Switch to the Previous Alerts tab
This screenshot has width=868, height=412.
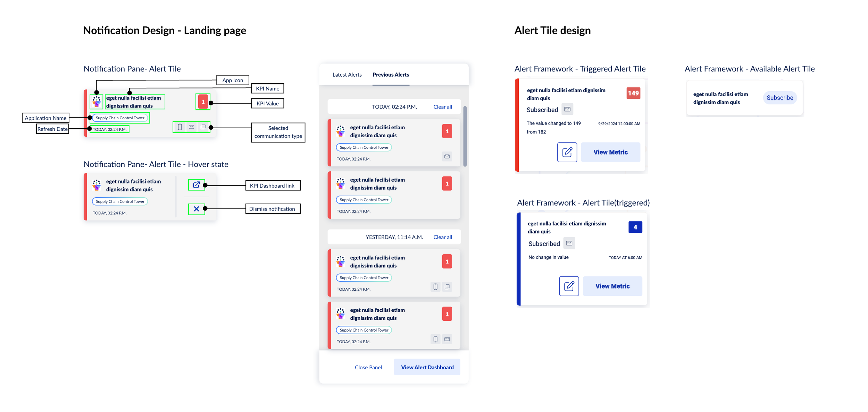tap(391, 74)
